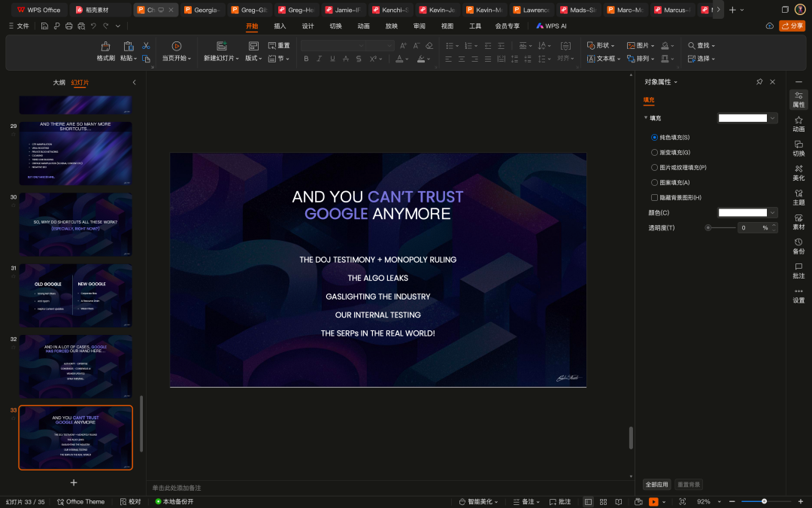Collapse the Fill (填充) section triangle
The height and width of the screenshot is (508, 812).
point(646,117)
